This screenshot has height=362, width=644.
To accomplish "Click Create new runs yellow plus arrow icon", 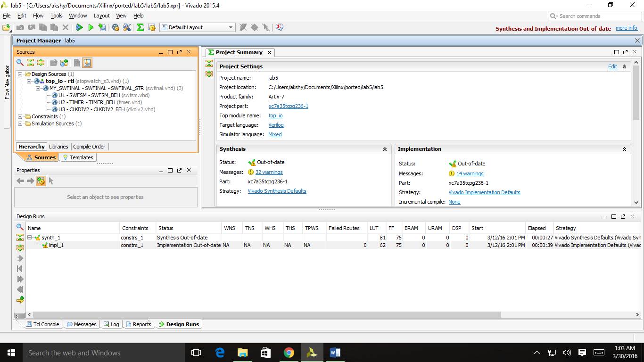I will tap(20, 300).
